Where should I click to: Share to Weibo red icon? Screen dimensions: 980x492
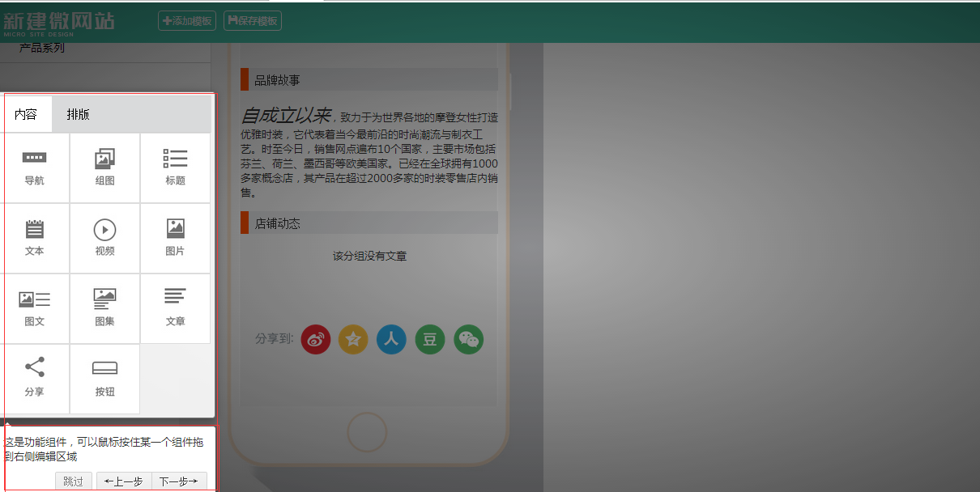pyautogui.click(x=316, y=340)
